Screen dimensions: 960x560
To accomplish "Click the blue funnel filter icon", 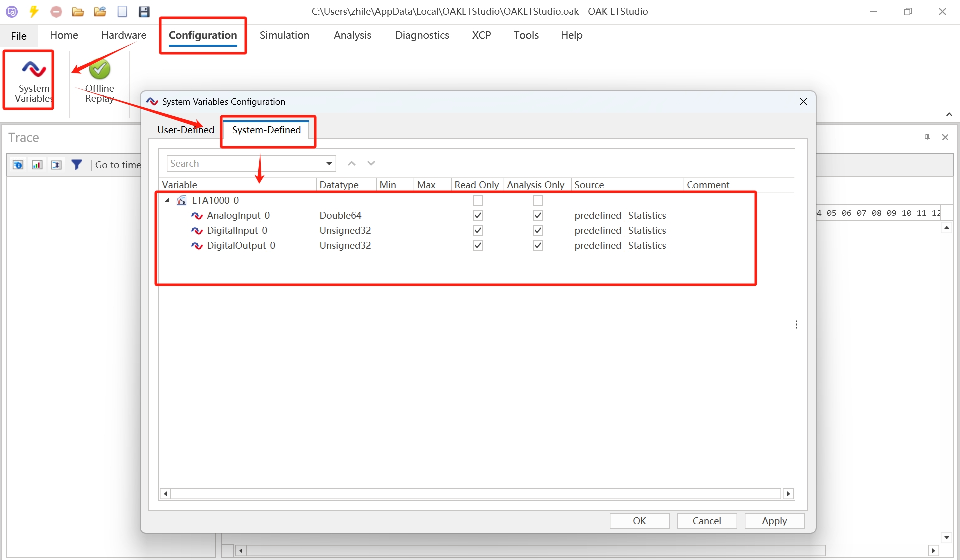I will tap(76, 165).
